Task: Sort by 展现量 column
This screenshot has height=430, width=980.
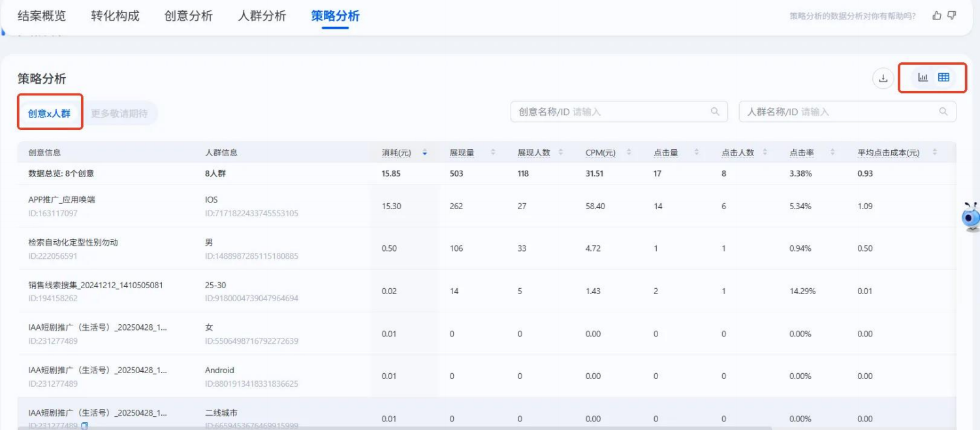Action: pos(493,152)
